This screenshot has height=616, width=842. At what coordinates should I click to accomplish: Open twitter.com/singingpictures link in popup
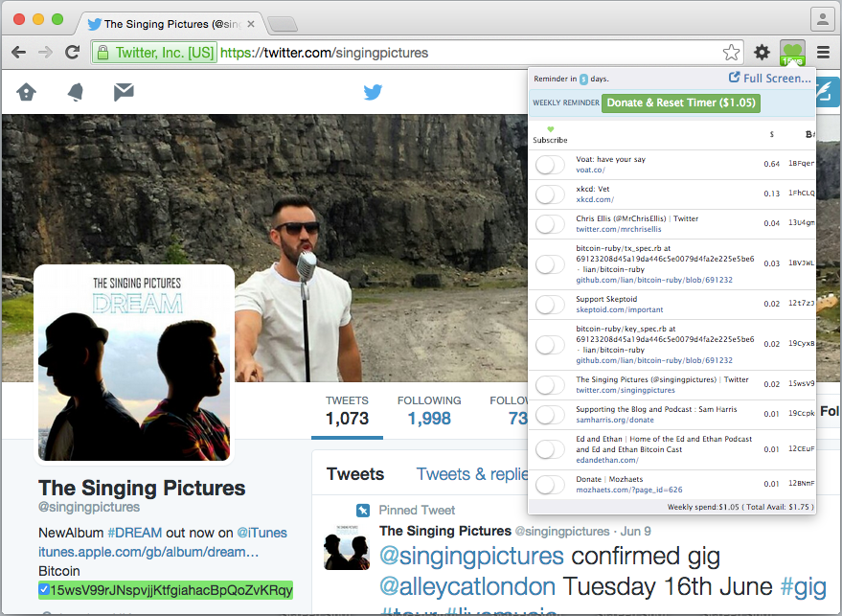(626, 391)
